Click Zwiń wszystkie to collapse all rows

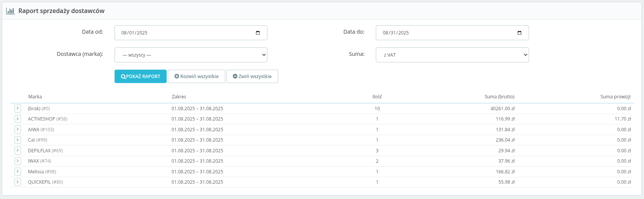(252, 77)
